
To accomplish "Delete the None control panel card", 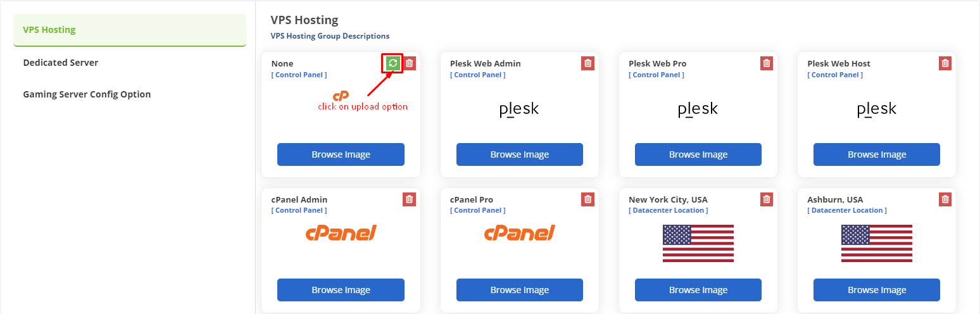I will click(x=410, y=63).
